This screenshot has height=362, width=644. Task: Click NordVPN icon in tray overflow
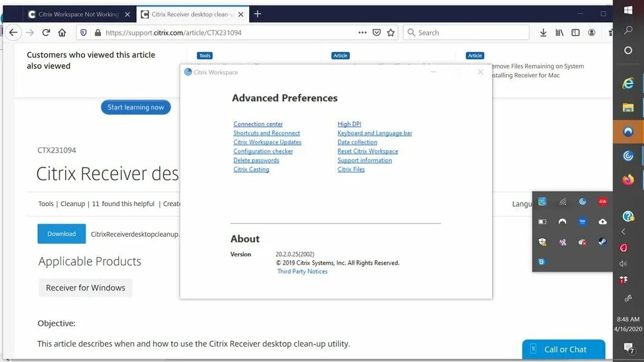562,222
